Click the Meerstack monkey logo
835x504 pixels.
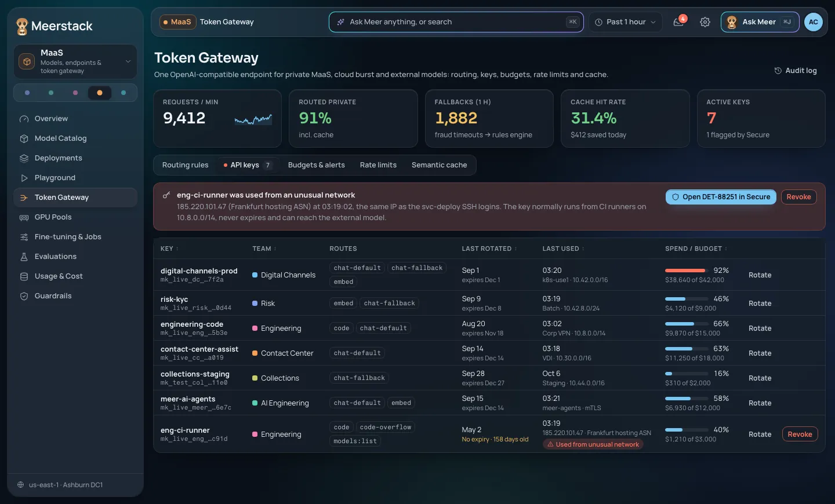click(22, 26)
